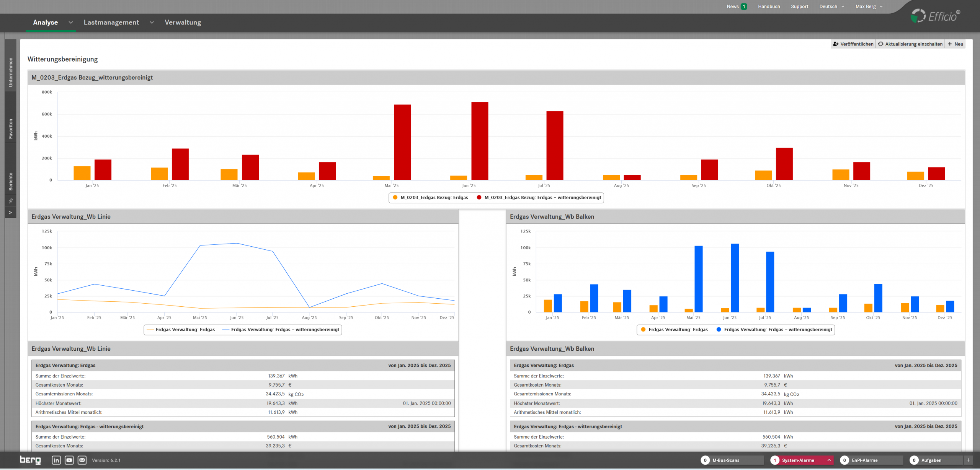
Task: Expand the System-Alarme panel arrow
Action: (829, 460)
